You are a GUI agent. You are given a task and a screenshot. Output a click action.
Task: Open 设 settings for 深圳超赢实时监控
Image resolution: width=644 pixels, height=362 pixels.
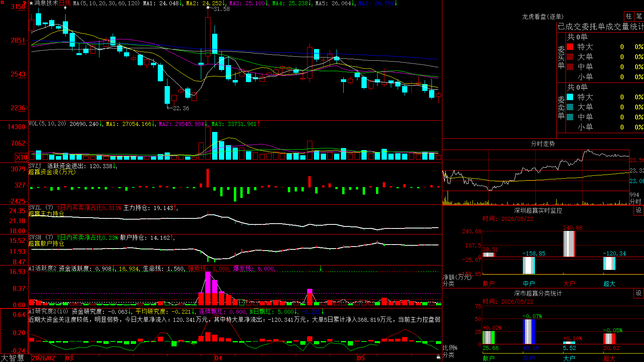(639, 210)
